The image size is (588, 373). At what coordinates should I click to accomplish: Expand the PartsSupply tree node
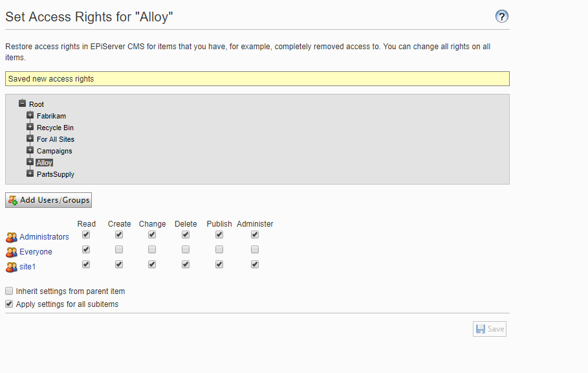(30, 174)
